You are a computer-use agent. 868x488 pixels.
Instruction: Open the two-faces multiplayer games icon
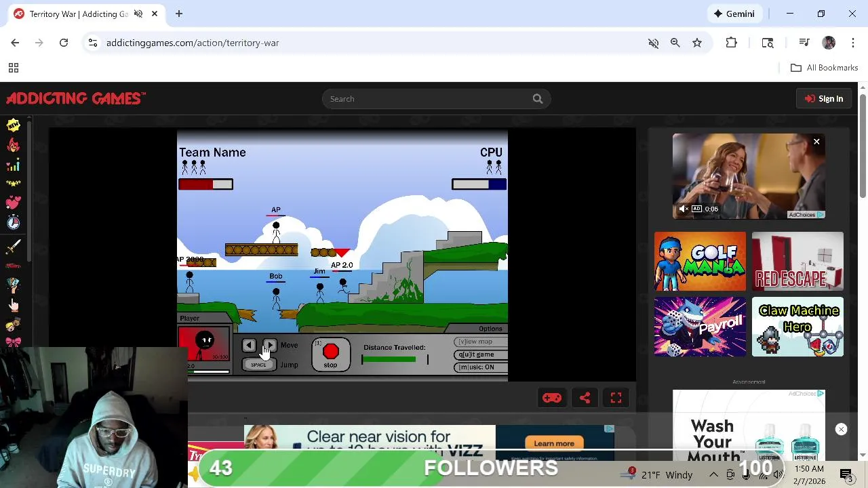click(x=13, y=324)
